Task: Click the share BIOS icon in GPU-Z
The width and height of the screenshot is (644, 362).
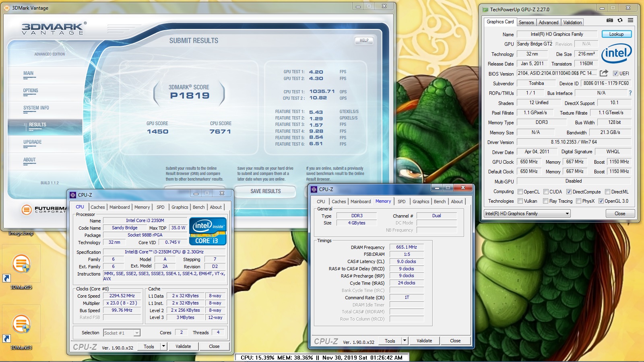Action: point(604,73)
